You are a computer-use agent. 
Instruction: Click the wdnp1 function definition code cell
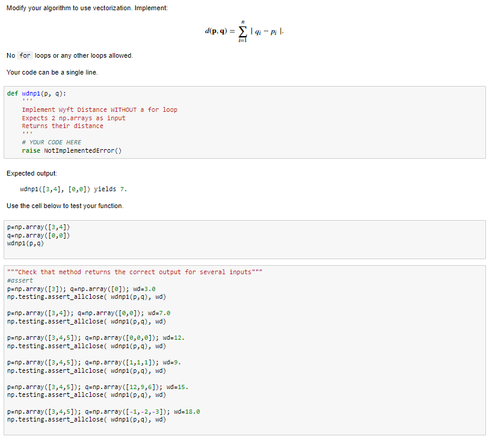click(245, 122)
